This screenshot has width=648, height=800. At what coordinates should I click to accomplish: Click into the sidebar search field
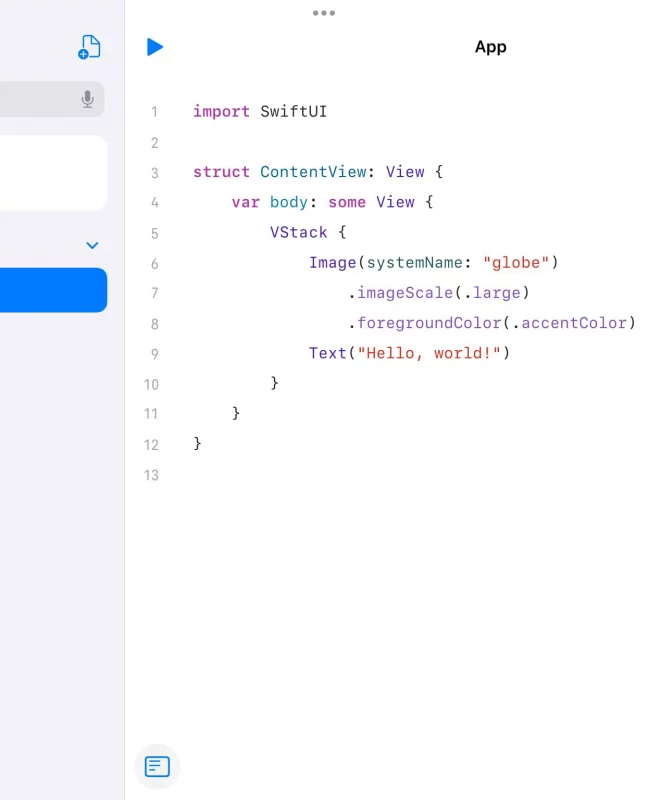(51, 99)
